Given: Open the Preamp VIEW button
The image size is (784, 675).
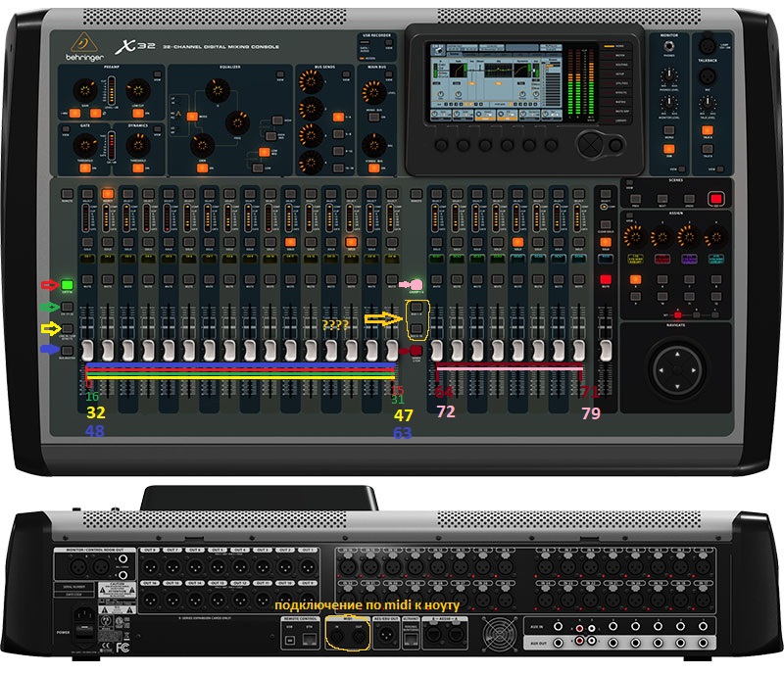Looking at the screenshot, I should (x=158, y=74).
